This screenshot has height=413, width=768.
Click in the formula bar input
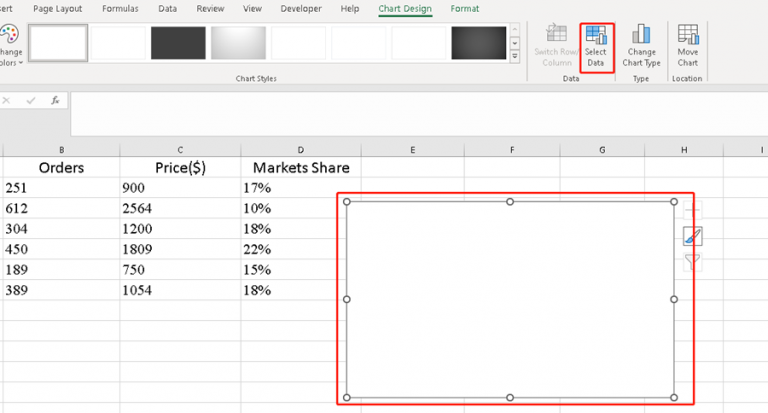(x=400, y=113)
